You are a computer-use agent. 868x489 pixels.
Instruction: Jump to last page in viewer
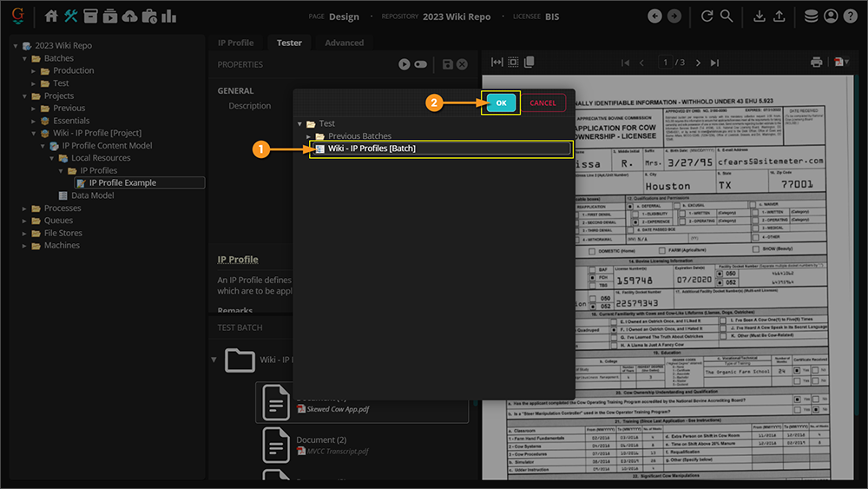click(714, 63)
